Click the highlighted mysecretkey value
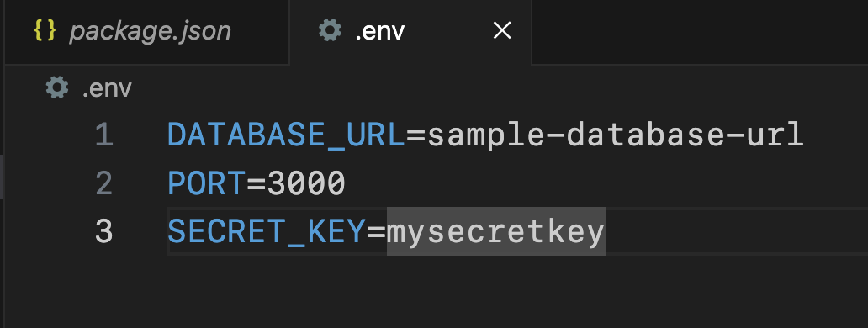 pos(496,232)
